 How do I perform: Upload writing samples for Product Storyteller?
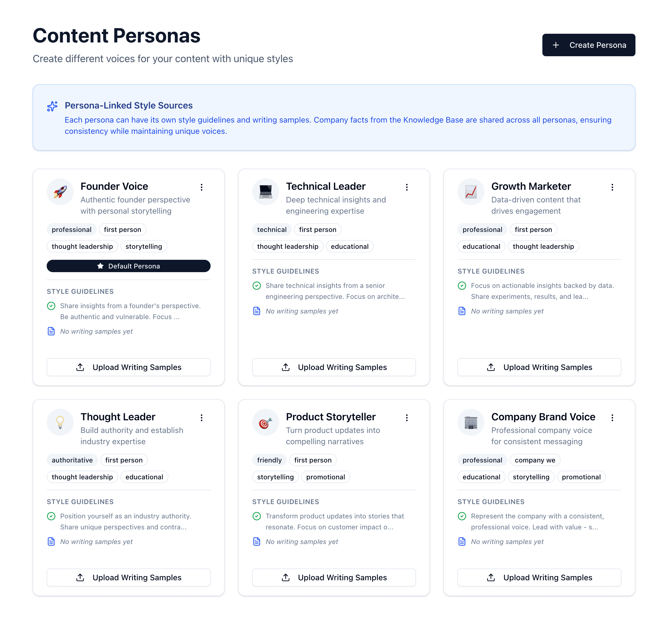coord(334,577)
